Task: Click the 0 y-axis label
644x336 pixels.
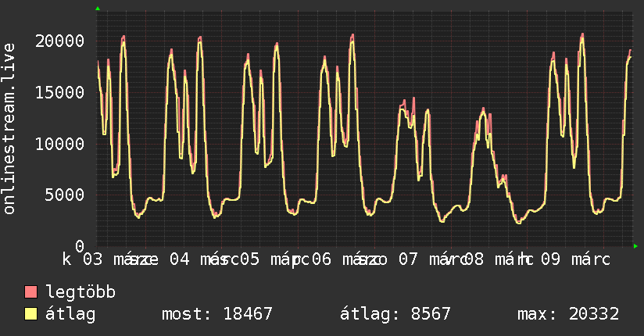Action: [x=80, y=246]
